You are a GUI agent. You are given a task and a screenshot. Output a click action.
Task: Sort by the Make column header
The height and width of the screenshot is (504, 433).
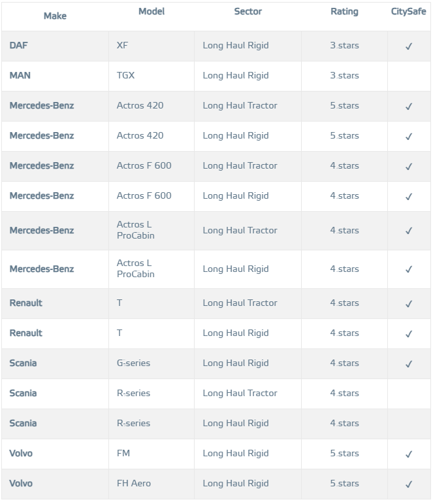55,16
